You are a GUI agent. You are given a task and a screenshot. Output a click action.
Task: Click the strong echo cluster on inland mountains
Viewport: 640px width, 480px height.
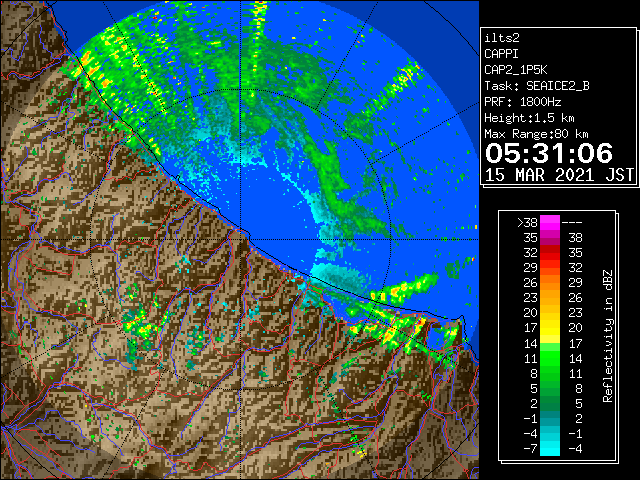coord(140,323)
